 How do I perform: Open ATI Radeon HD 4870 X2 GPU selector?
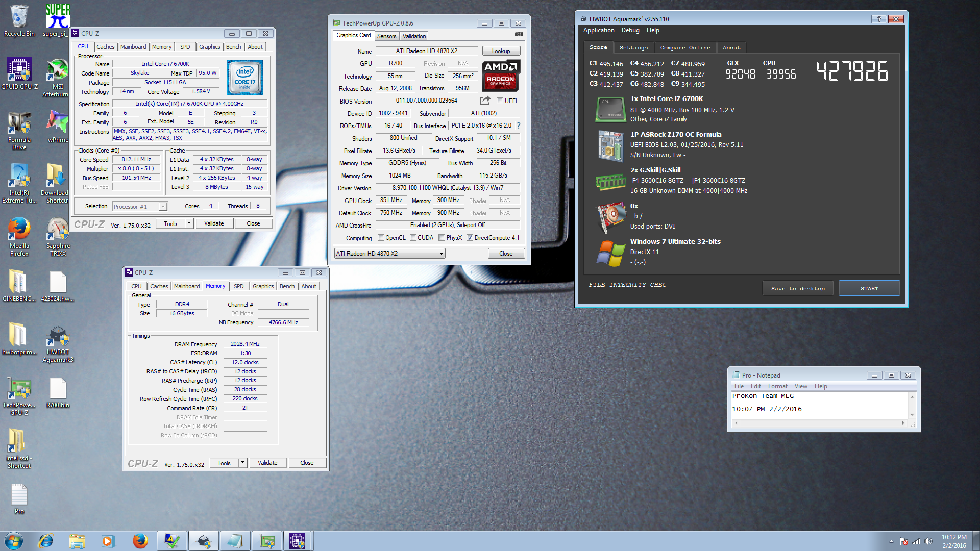390,254
